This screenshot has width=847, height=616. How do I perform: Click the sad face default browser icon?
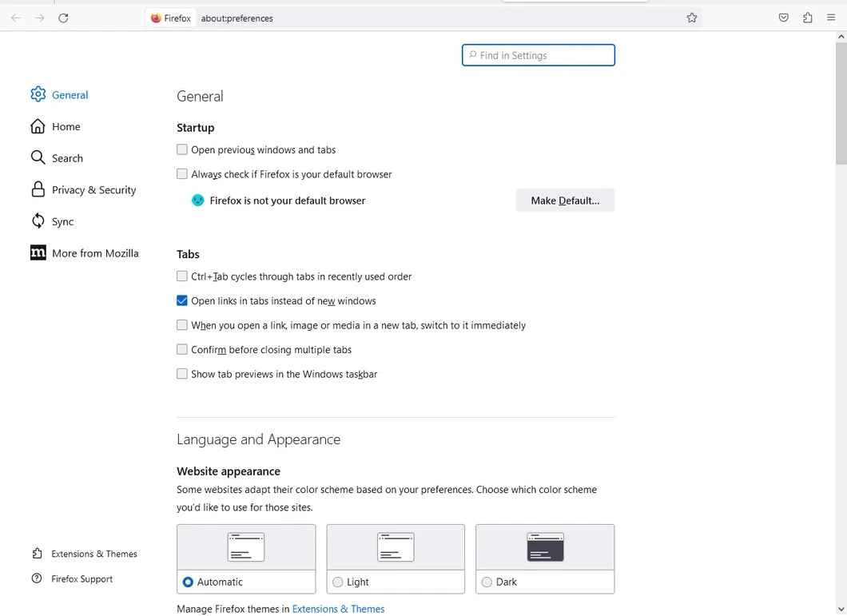point(197,201)
